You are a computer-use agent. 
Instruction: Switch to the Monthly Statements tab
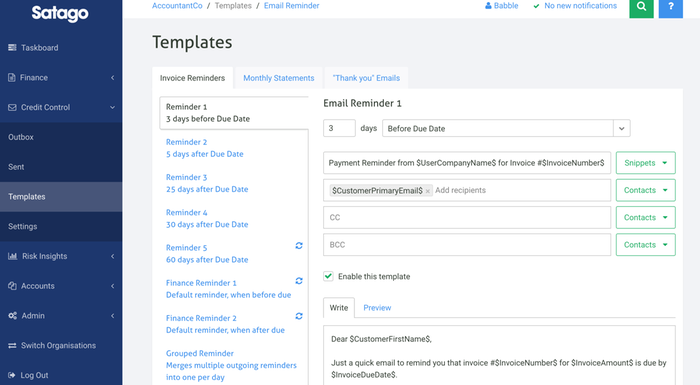pos(279,78)
